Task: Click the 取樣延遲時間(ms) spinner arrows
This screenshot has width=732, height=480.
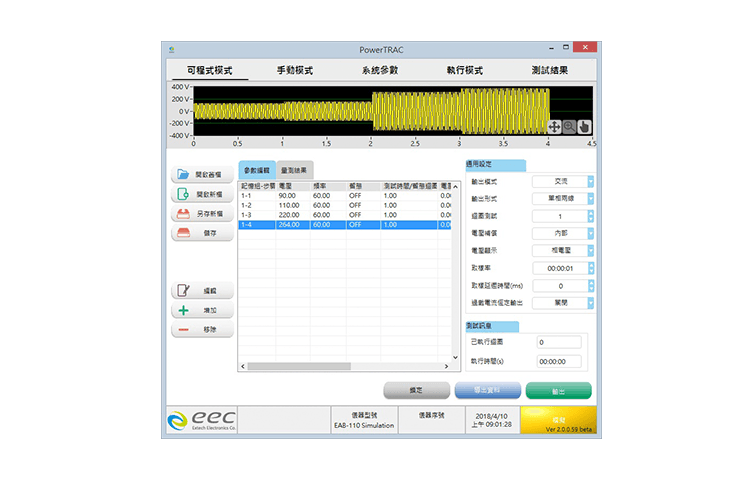Action: click(x=591, y=286)
